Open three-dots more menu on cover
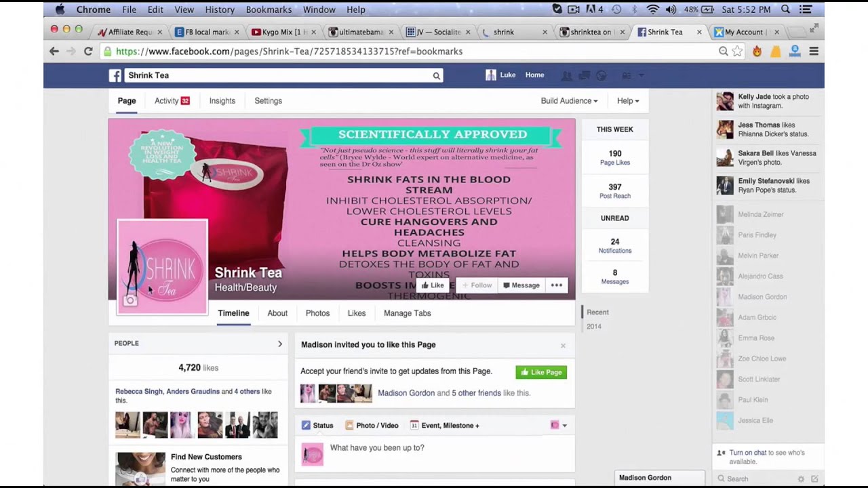Screen dimensions: 868x488 click(557, 285)
